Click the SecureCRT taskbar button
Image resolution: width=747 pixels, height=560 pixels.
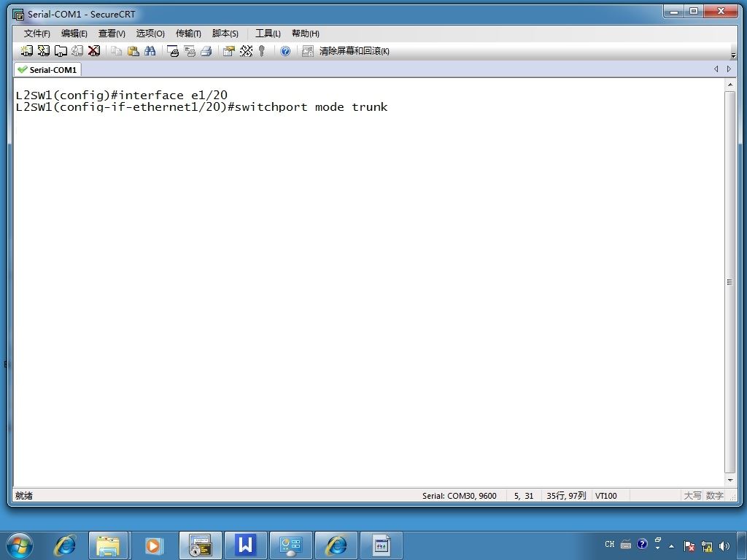click(x=200, y=545)
